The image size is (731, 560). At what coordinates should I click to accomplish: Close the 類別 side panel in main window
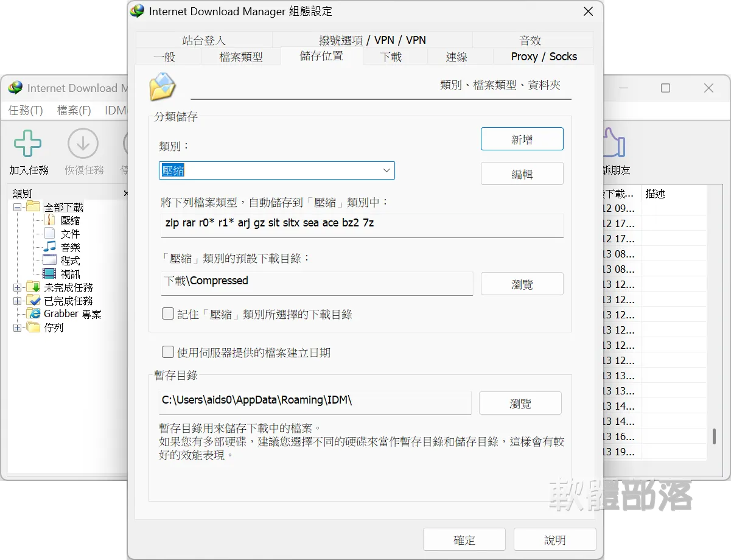(x=126, y=194)
